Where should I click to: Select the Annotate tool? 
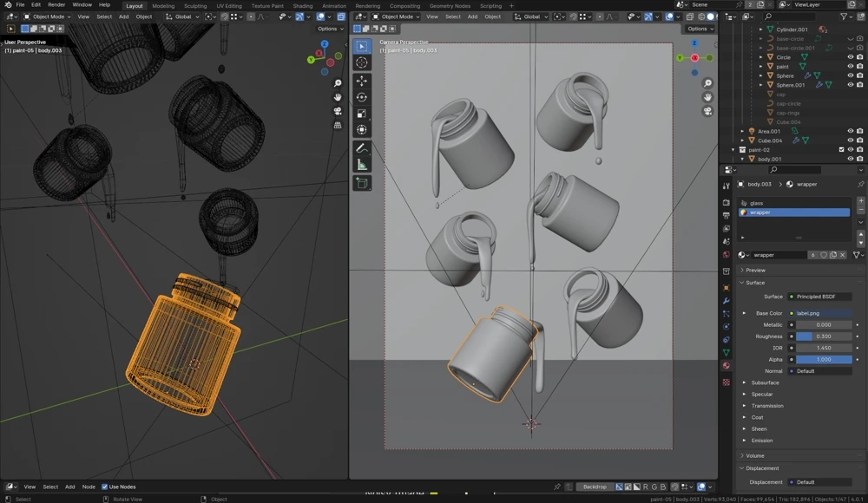362,148
